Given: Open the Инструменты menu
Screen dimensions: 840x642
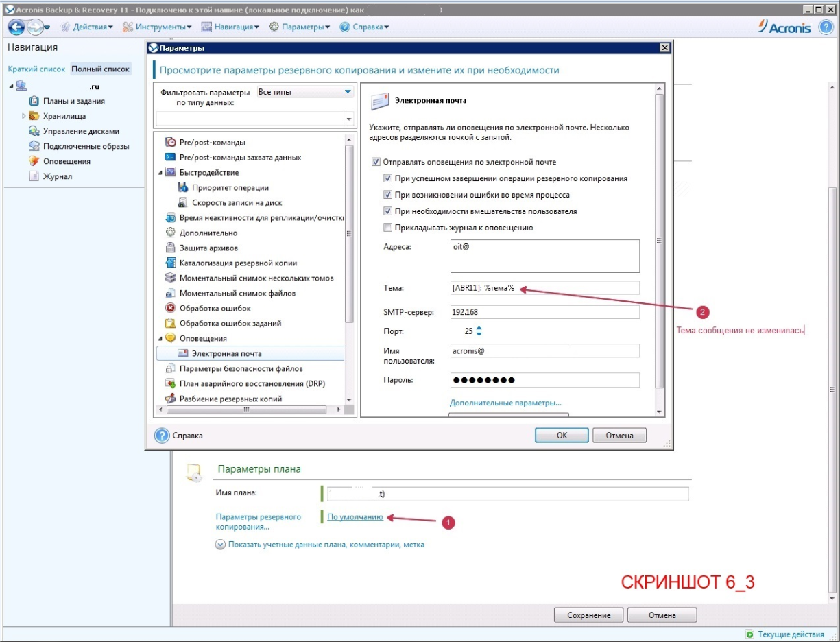Looking at the screenshot, I should [157, 27].
